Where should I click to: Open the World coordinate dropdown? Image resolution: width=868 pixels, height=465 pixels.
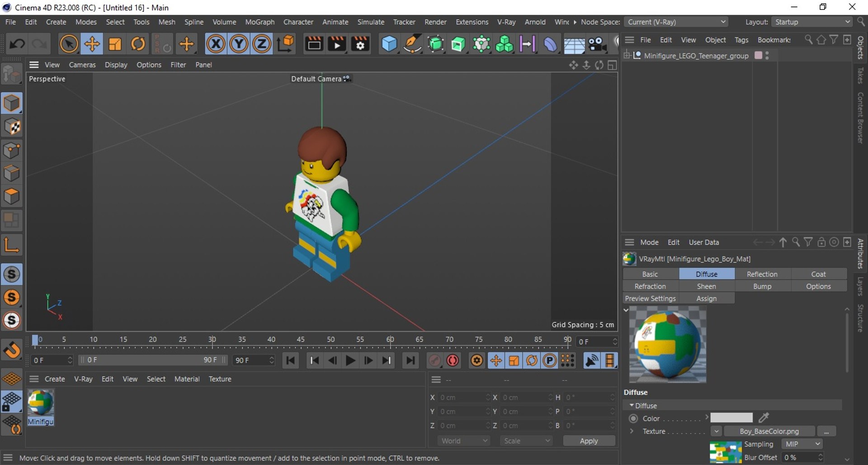point(463,441)
